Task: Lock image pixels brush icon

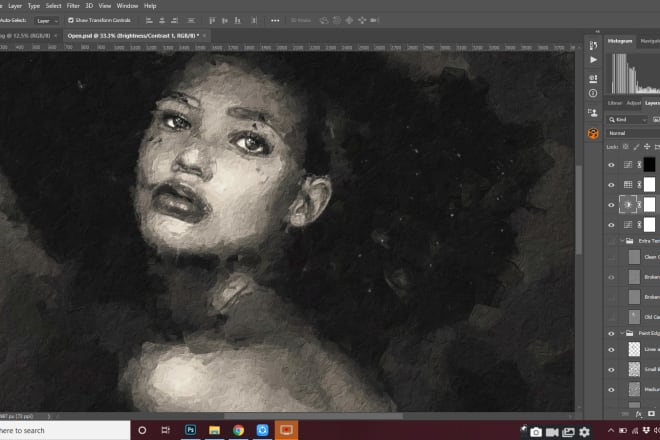Action: point(636,147)
